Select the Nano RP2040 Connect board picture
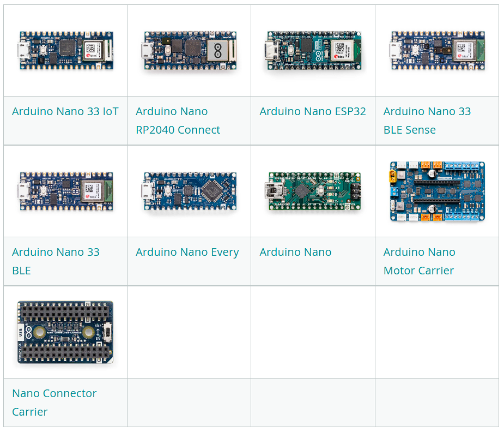Screen dimensions: 504x432 point(189,51)
